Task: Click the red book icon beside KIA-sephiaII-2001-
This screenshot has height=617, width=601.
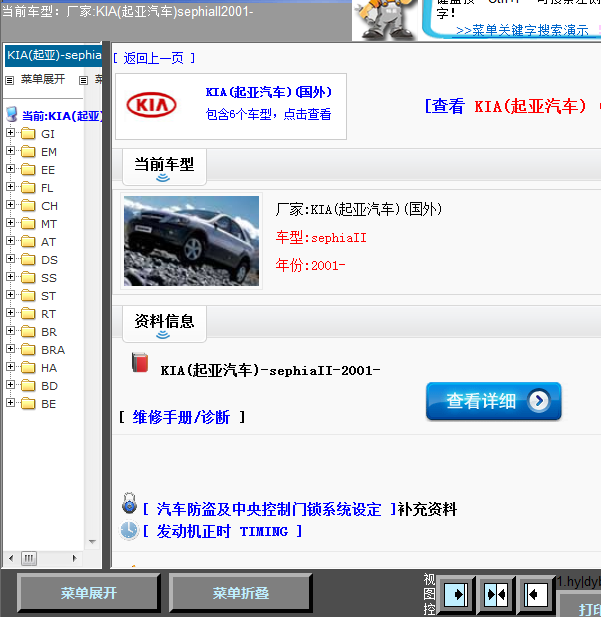Action: tap(140, 362)
